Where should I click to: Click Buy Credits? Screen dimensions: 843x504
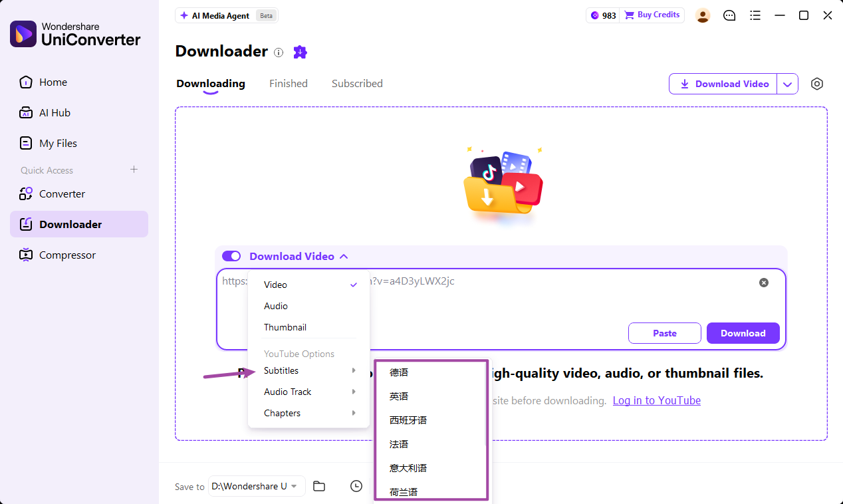click(652, 15)
